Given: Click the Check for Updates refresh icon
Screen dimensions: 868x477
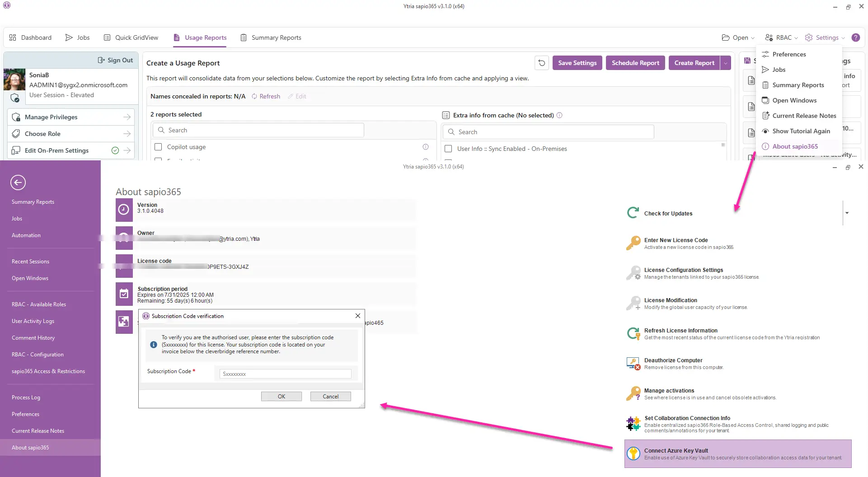Looking at the screenshot, I should coord(633,213).
